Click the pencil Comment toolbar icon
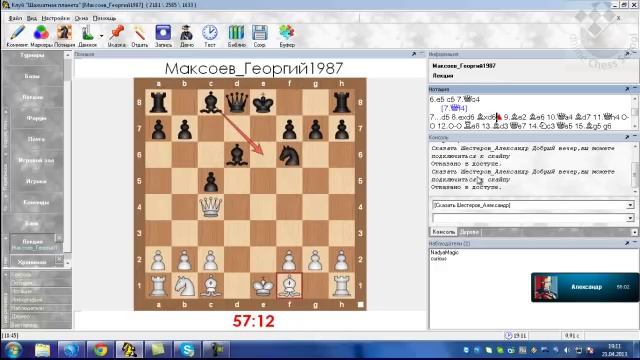This screenshot has height=360, width=640. (x=17, y=33)
